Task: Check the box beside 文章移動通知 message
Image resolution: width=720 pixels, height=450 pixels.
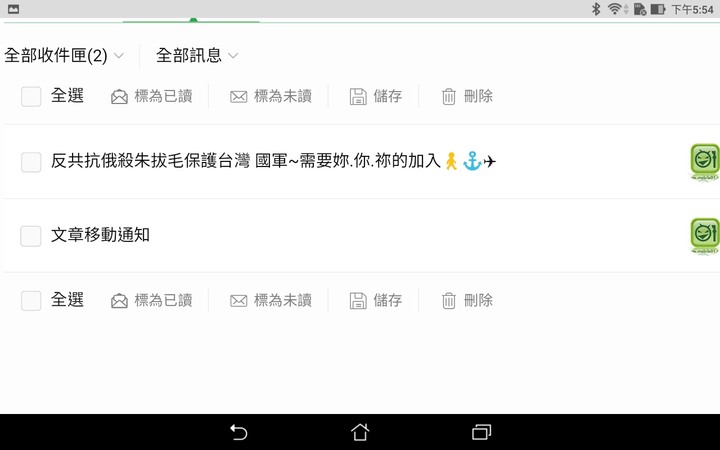Action: (x=31, y=236)
